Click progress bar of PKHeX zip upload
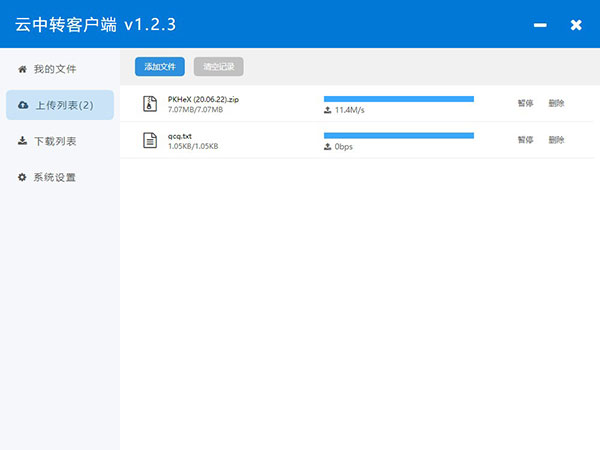This screenshot has height=450, width=600. pos(399,99)
